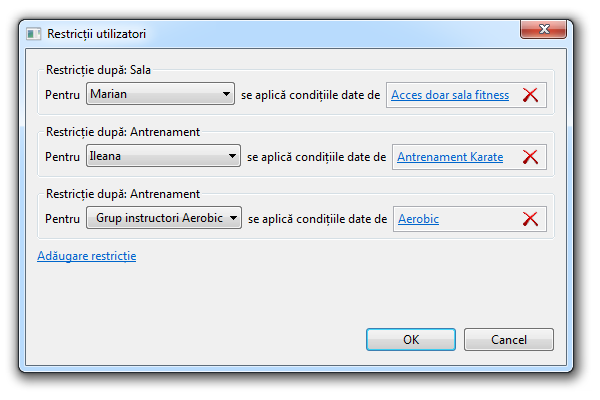600x400 pixels.
Task: Click the Pentru label beside Marian
Action: click(63, 95)
